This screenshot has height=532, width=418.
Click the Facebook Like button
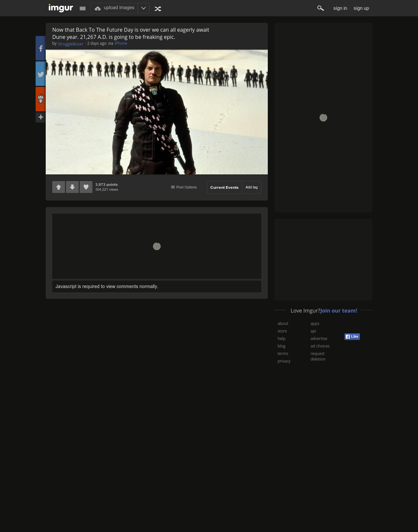[x=352, y=337]
